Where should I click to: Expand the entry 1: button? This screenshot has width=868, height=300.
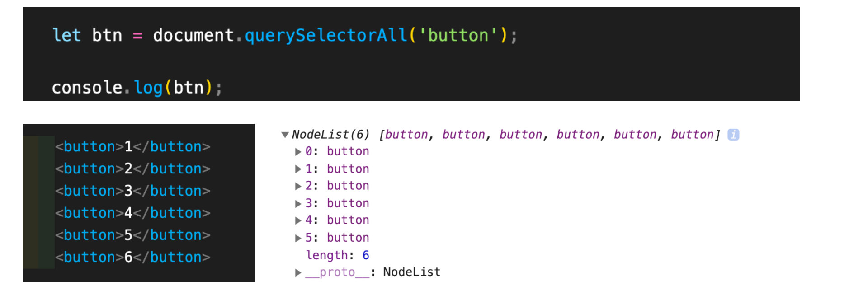click(298, 169)
